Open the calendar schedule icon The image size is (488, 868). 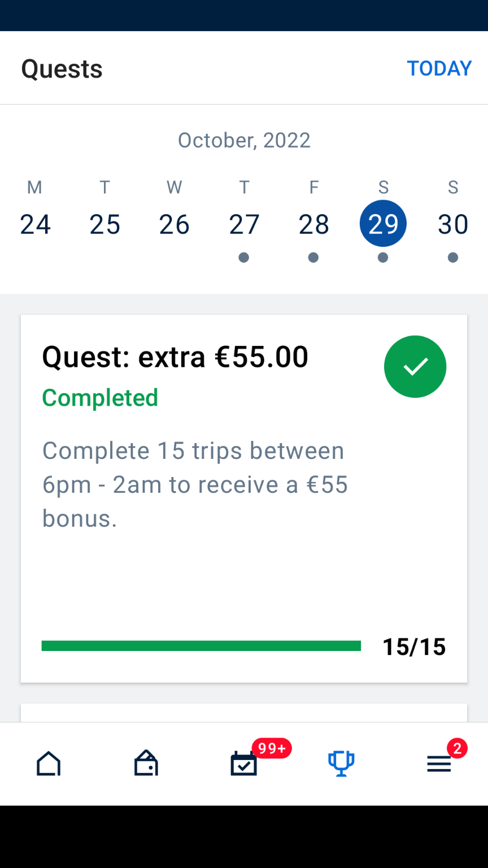[x=244, y=765]
